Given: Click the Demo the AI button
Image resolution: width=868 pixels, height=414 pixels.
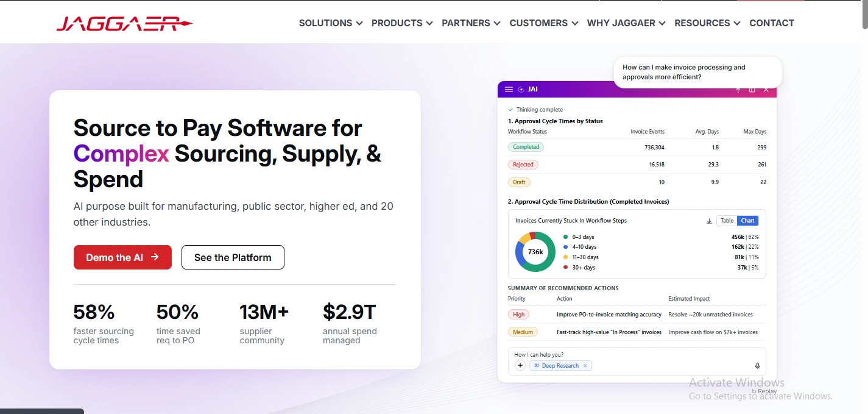Looking at the screenshot, I should pyautogui.click(x=122, y=257).
